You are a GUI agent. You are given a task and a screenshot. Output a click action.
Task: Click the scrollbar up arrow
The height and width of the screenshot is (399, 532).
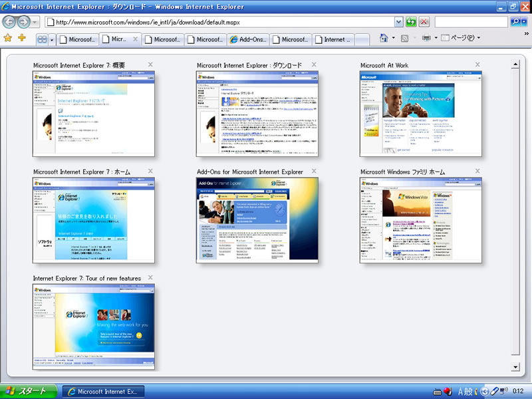[515, 64]
